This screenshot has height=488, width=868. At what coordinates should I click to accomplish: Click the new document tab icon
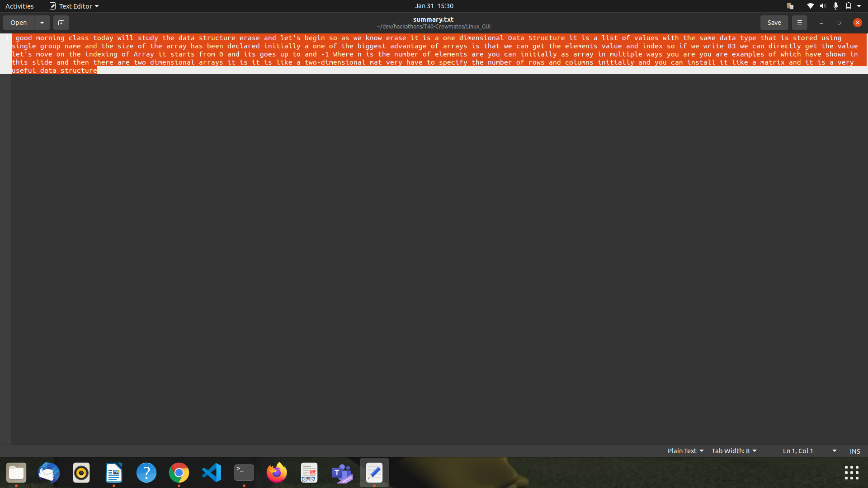click(61, 23)
